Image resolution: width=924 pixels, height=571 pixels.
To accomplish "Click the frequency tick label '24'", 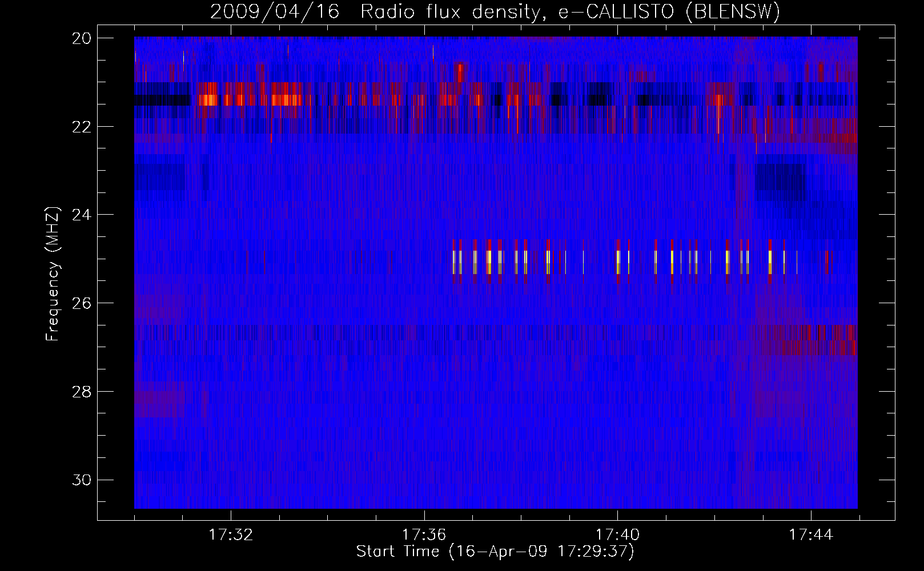I will coord(82,215).
